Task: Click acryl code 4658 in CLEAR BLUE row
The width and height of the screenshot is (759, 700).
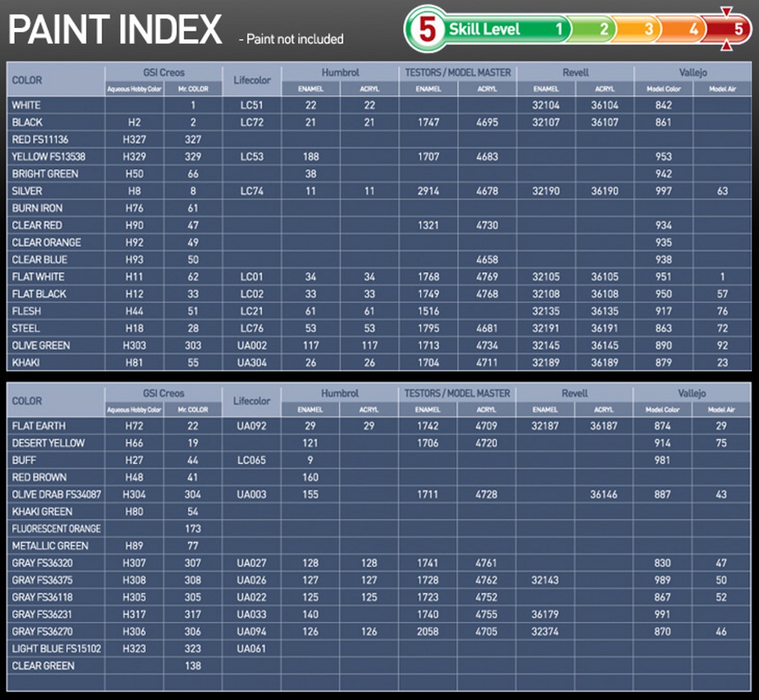Action: (x=487, y=260)
